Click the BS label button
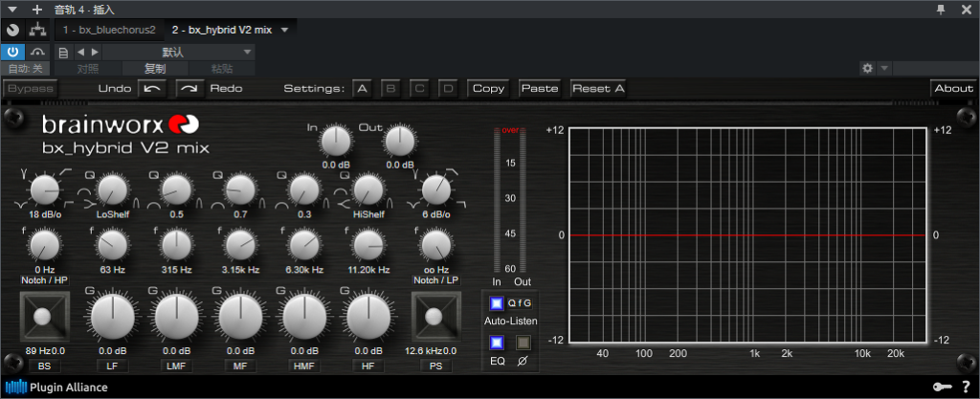980x399 pixels. (44, 366)
